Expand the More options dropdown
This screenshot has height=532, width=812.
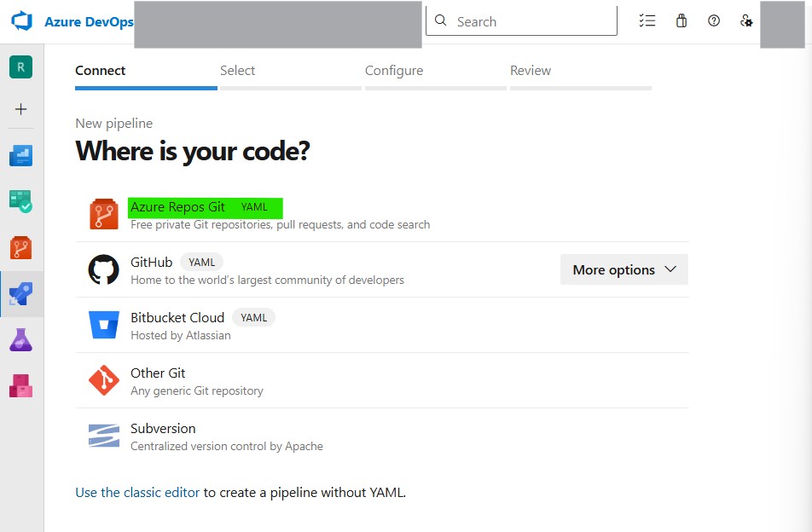tap(624, 269)
